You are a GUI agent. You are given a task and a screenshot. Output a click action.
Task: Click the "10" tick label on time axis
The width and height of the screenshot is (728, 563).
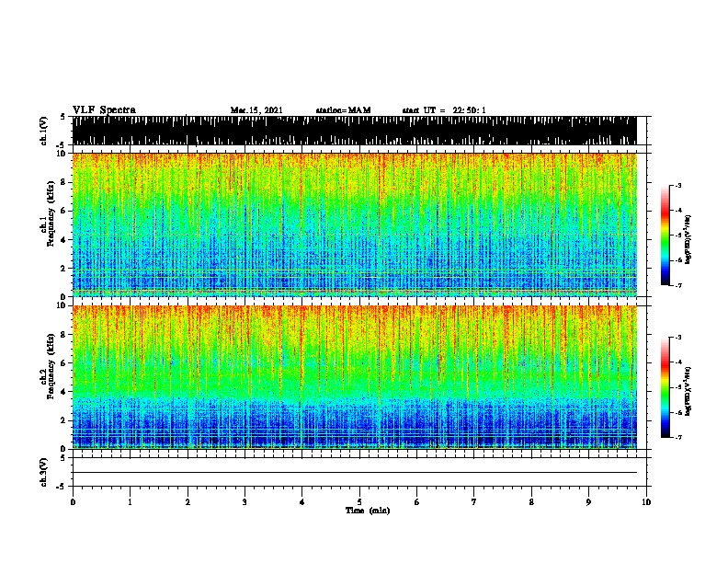[646, 502]
